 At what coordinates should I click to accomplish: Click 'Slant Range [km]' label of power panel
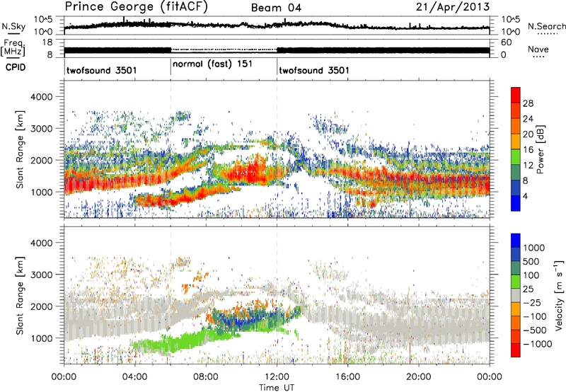pyautogui.click(x=20, y=149)
